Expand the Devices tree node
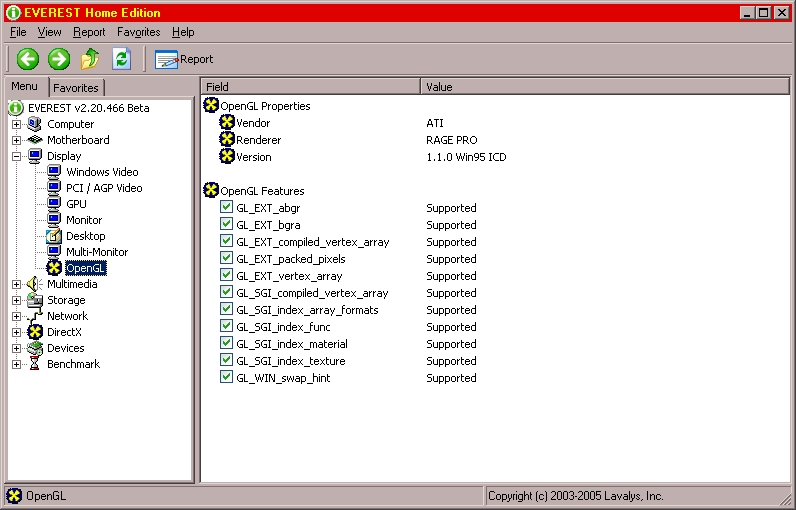The width and height of the screenshot is (796, 510). pos(16,348)
